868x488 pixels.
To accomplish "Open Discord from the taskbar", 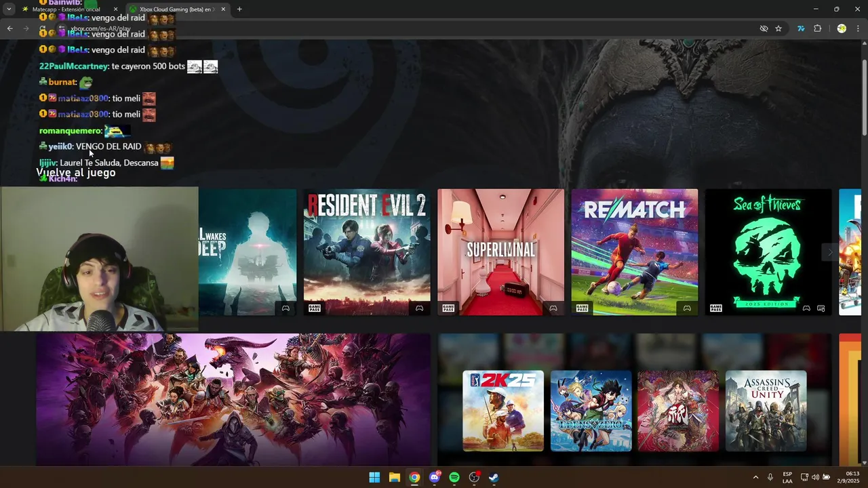I will (x=435, y=477).
